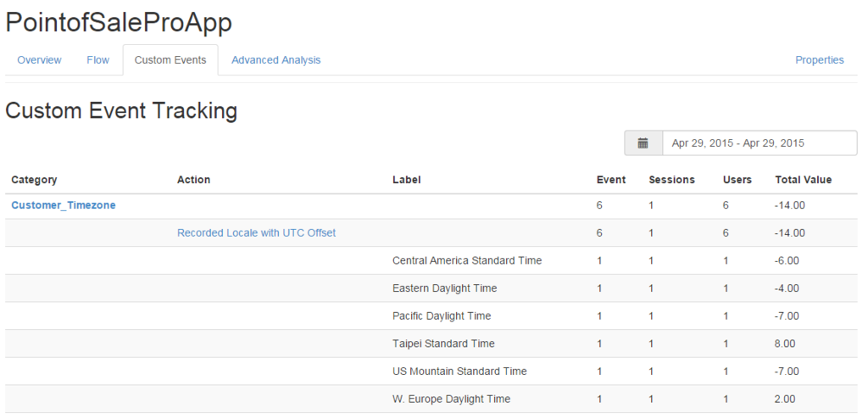Select the W. Europe Daylight Time label
This screenshot has height=419, width=868.
point(451,399)
